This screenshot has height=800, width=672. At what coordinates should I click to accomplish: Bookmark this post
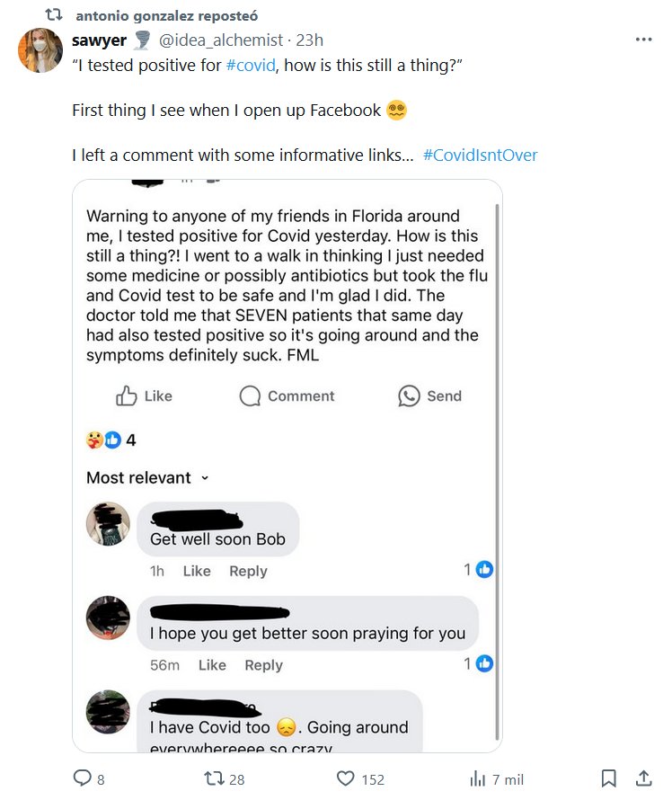tap(608, 778)
